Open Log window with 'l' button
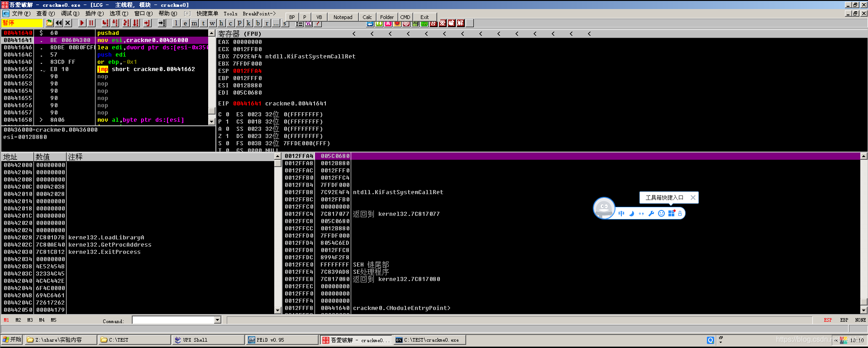This screenshot has height=348, width=868. point(176,23)
